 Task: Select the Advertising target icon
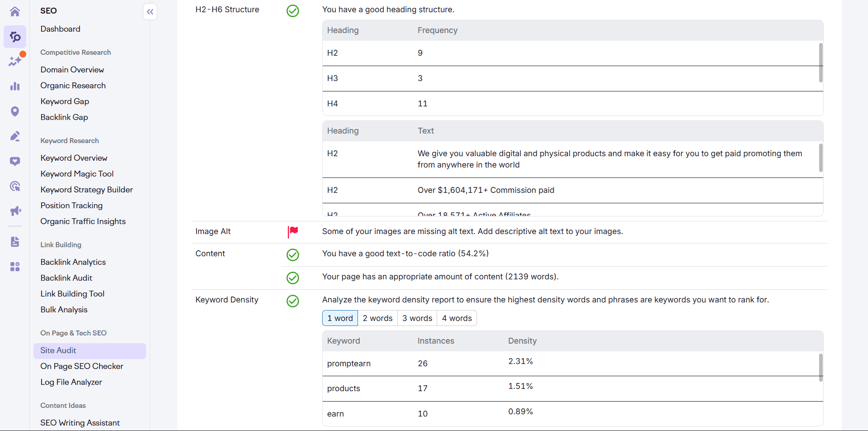[15, 186]
